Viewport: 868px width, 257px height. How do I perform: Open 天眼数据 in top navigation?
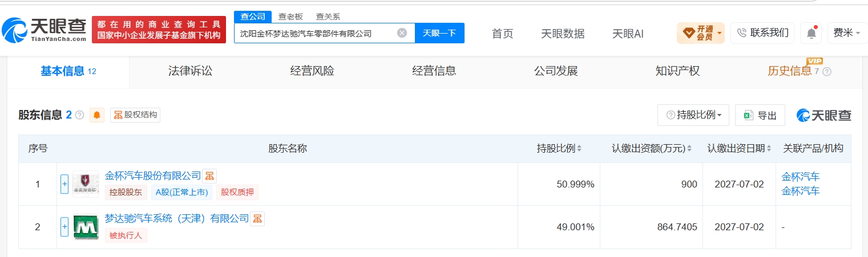pos(563,34)
